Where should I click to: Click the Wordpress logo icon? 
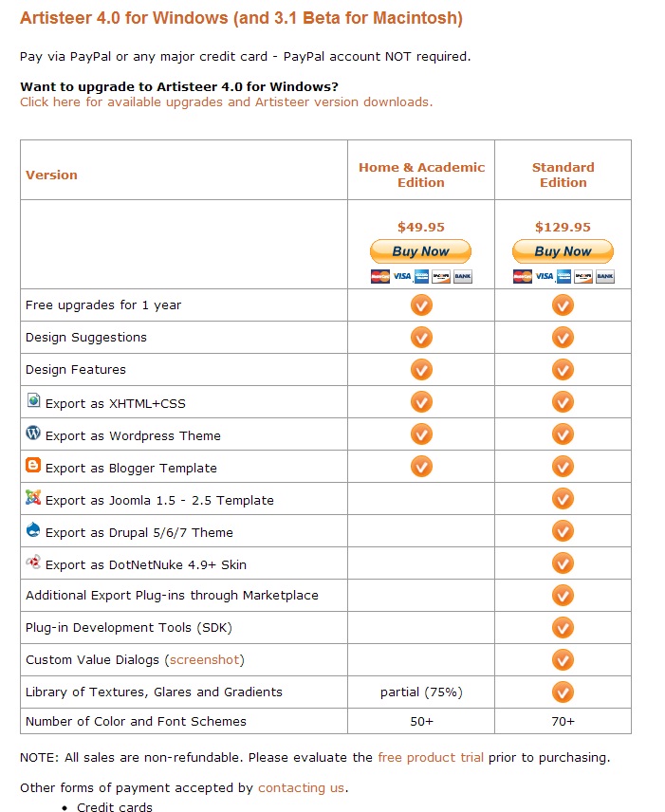[33, 434]
